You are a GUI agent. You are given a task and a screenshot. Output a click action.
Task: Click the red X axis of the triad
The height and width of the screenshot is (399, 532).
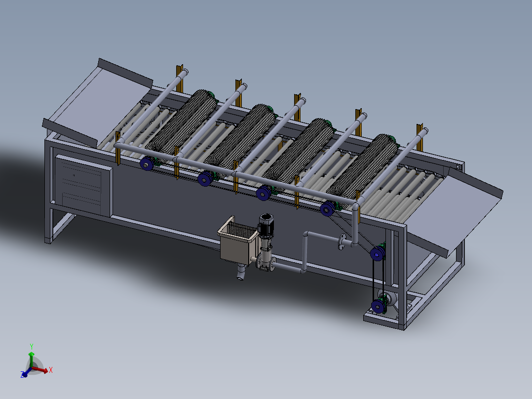click(40, 370)
